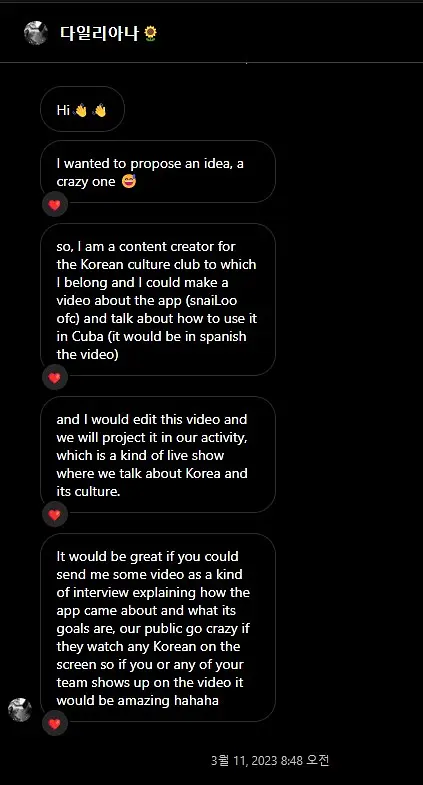The height and width of the screenshot is (785, 423).
Task: Click the small sender avatar beside last message
Action: (20, 710)
